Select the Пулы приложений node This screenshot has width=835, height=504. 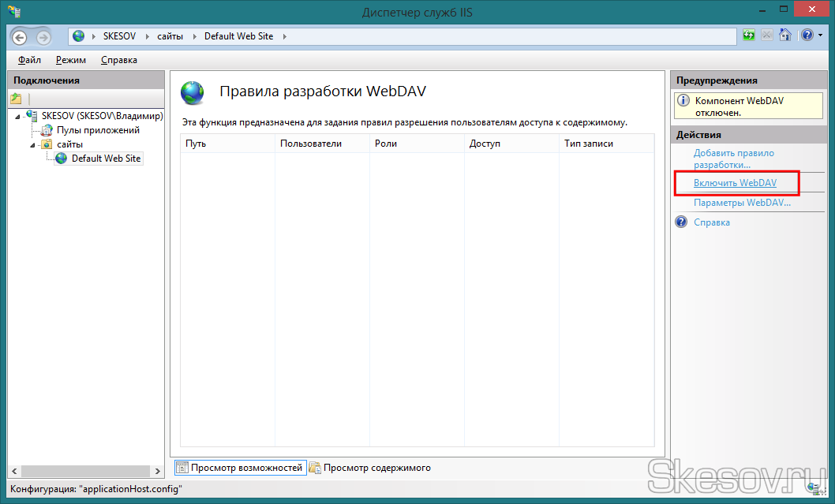[x=98, y=130]
